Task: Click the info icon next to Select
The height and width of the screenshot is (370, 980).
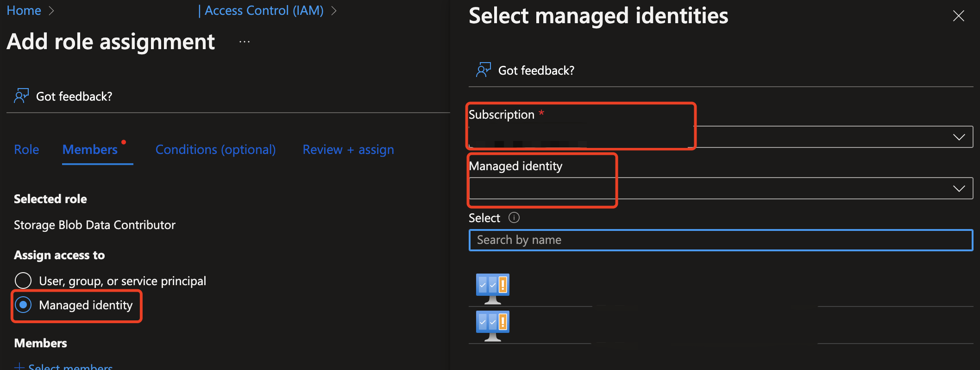Action: 514,217
